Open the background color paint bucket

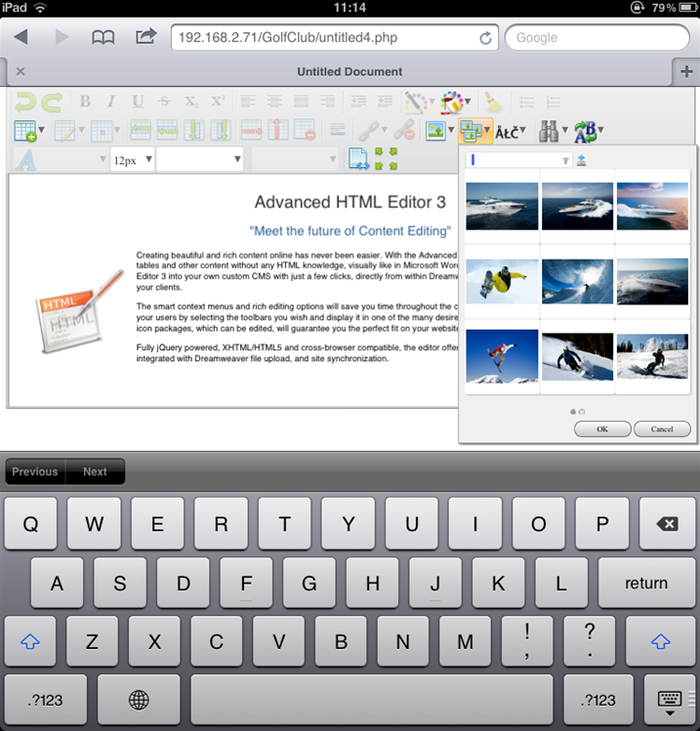point(452,102)
